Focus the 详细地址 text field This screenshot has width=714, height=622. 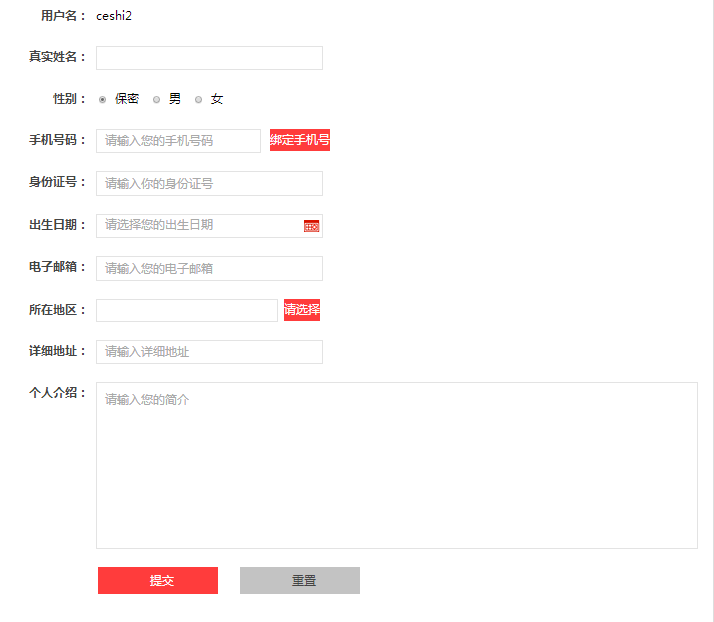pyautogui.click(x=209, y=352)
